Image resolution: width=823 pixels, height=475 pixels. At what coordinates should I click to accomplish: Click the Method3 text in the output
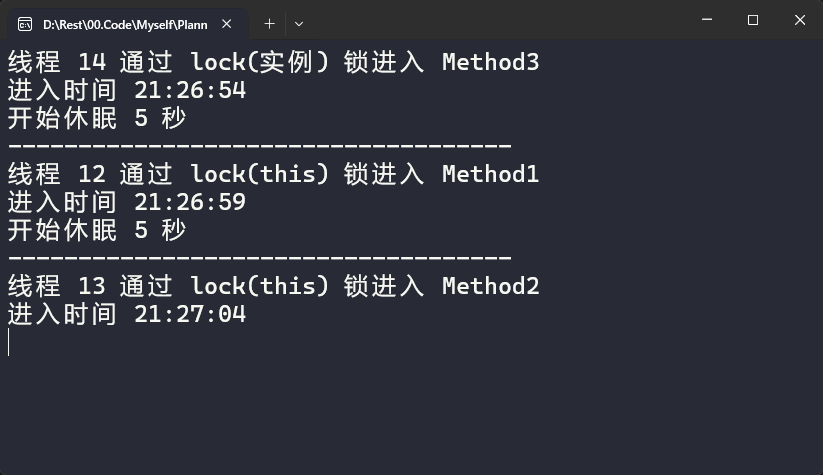click(x=490, y=62)
